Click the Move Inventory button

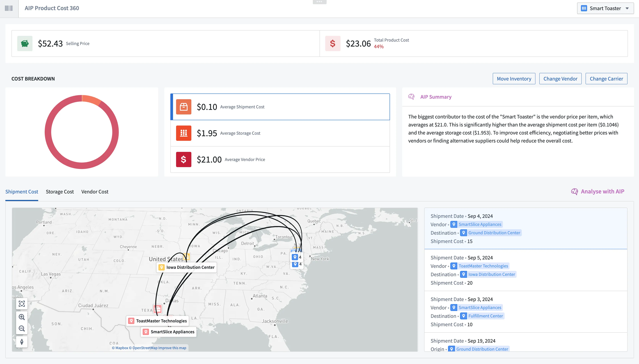(514, 79)
